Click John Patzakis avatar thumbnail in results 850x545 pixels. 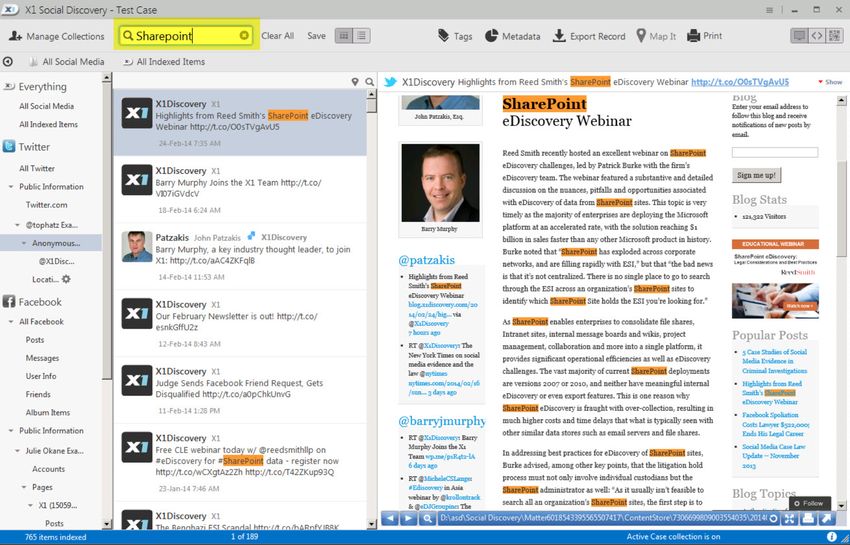pyautogui.click(x=137, y=247)
